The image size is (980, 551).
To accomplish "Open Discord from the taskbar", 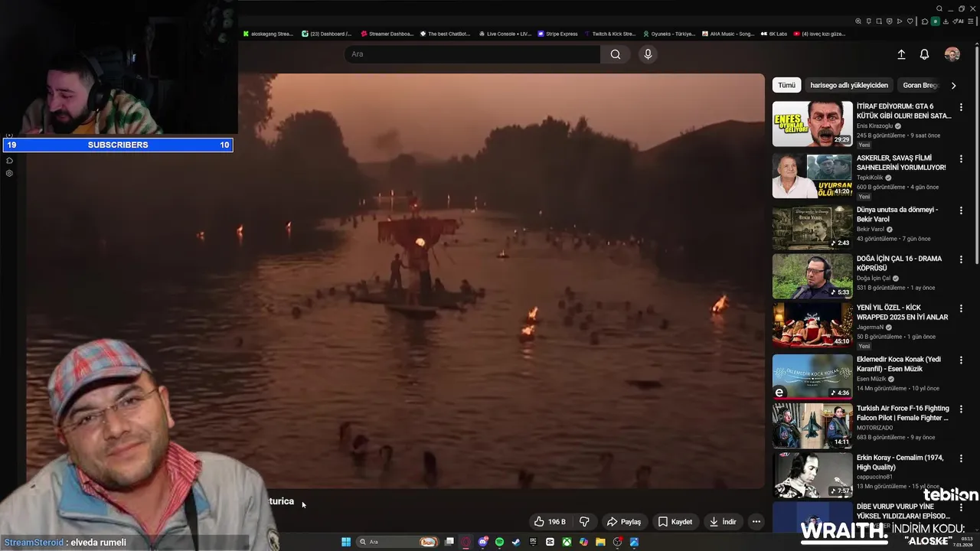I will click(483, 542).
